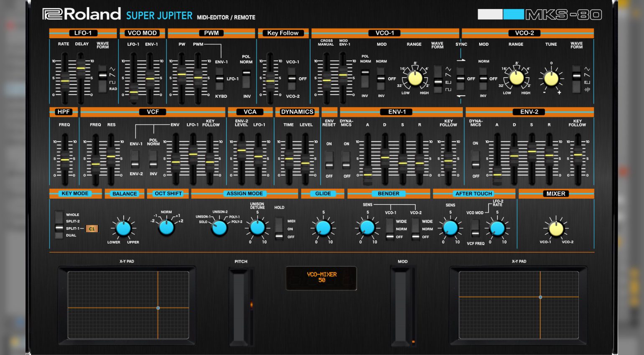644x355 pixels.
Task: Click the KEY MODE label
Action: point(75,193)
